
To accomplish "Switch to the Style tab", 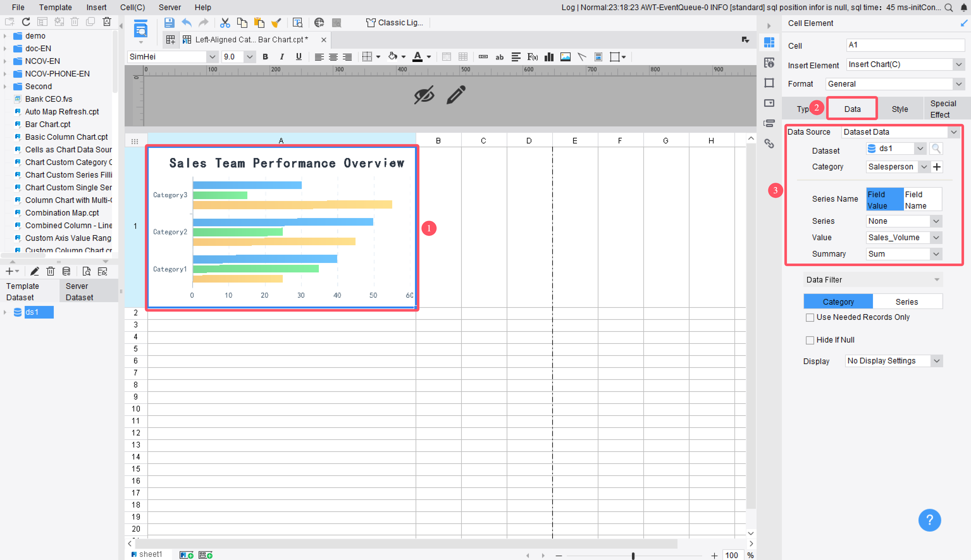I will click(x=900, y=109).
